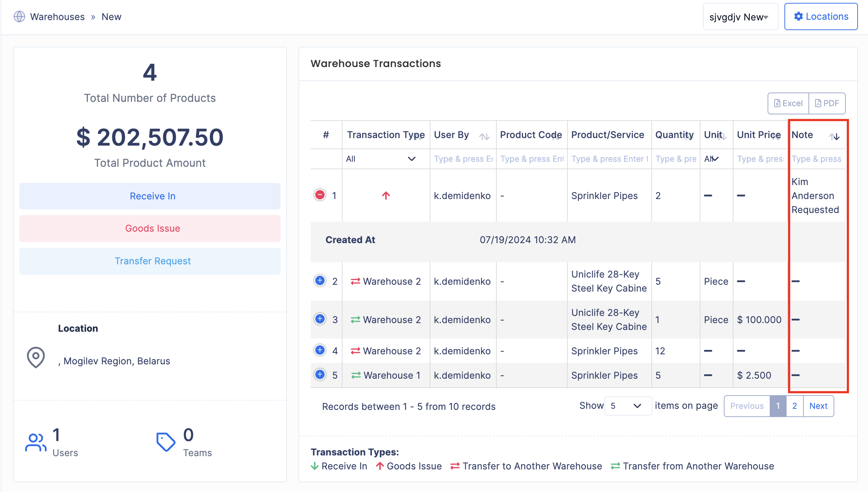Click the gear icon in Locations button

[798, 16]
